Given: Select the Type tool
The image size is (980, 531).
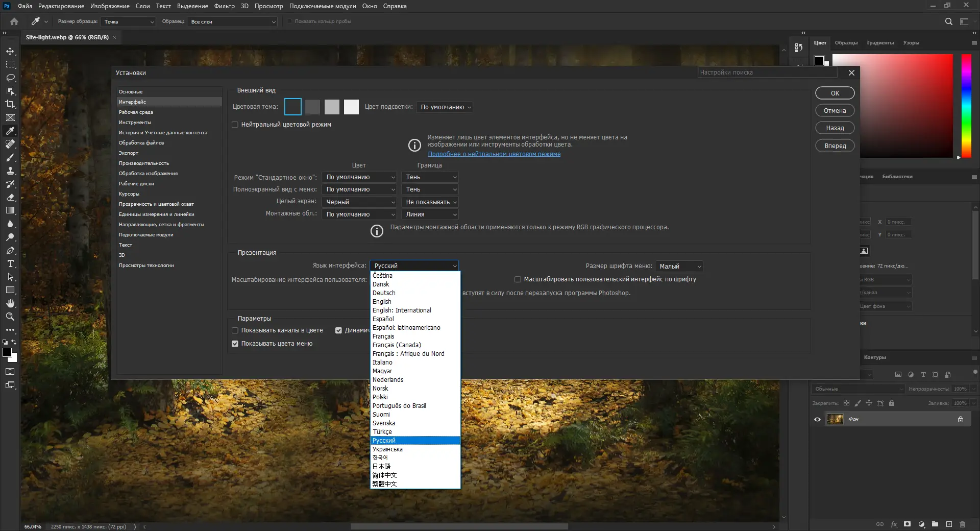Looking at the screenshot, I should point(10,264).
